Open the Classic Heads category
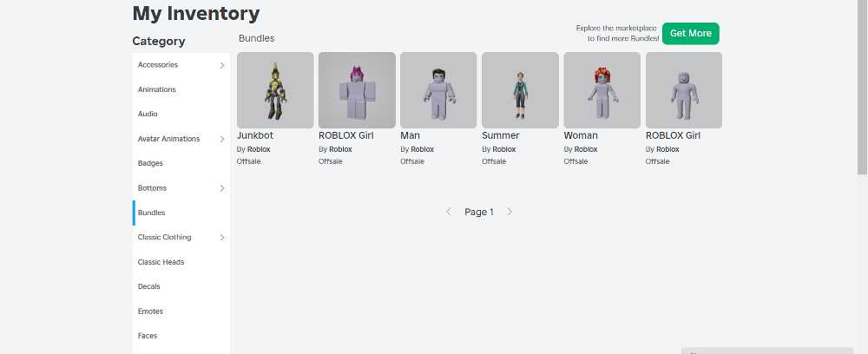Screen dimensions: 868x354 (181, 262)
